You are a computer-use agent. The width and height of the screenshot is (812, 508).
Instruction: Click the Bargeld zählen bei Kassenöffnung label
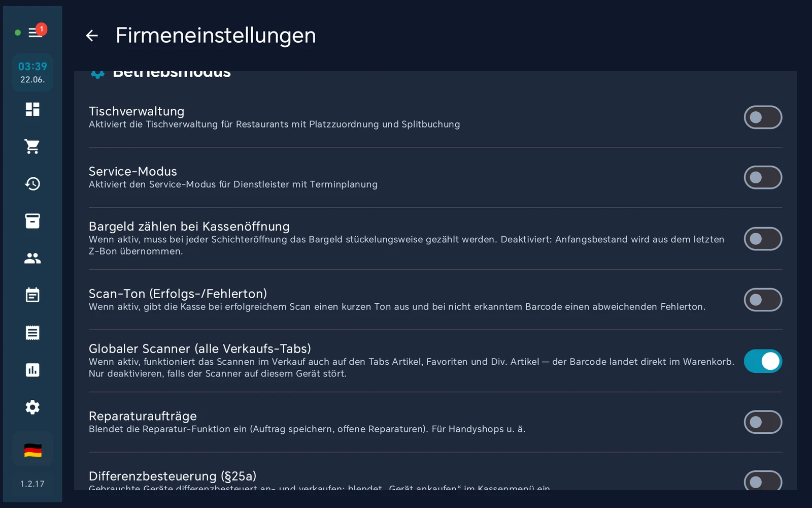point(189,227)
